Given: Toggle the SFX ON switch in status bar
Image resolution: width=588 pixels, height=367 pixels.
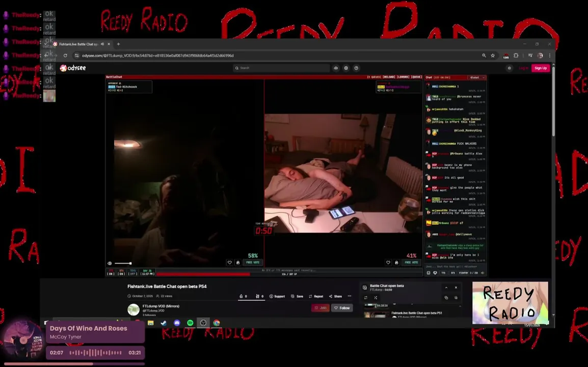Looking at the screenshot, I should [x=121, y=272].
